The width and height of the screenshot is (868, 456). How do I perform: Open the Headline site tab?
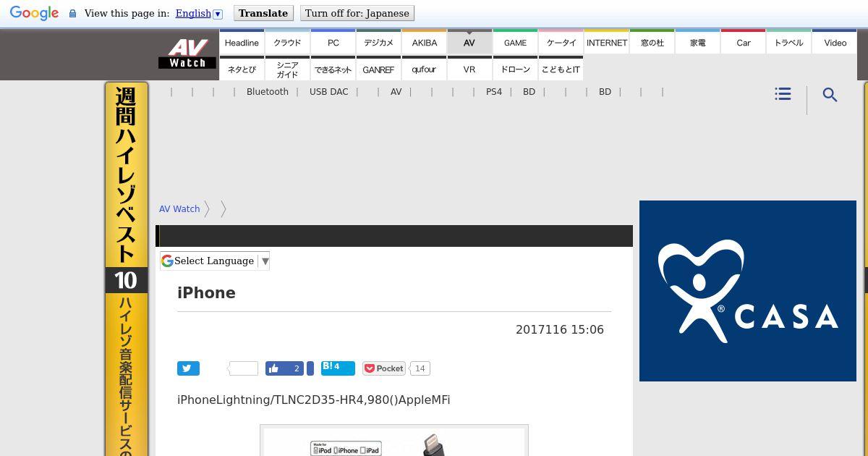(x=242, y=43)
